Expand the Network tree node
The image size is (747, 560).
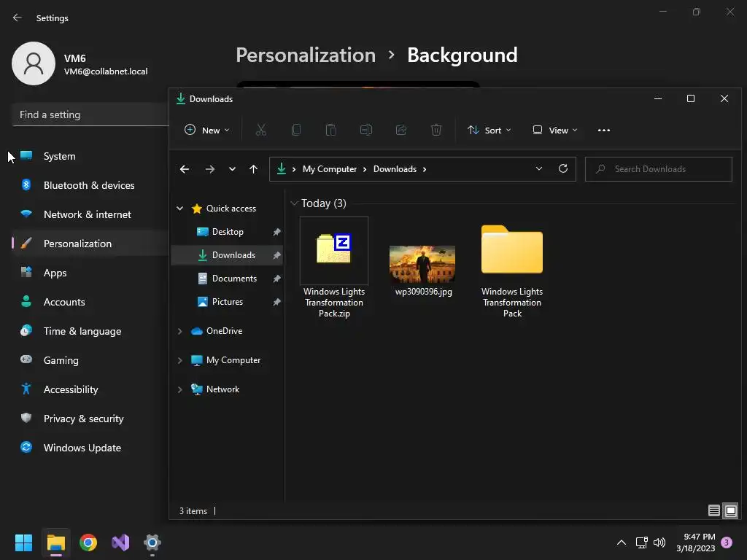pos(179,389)
